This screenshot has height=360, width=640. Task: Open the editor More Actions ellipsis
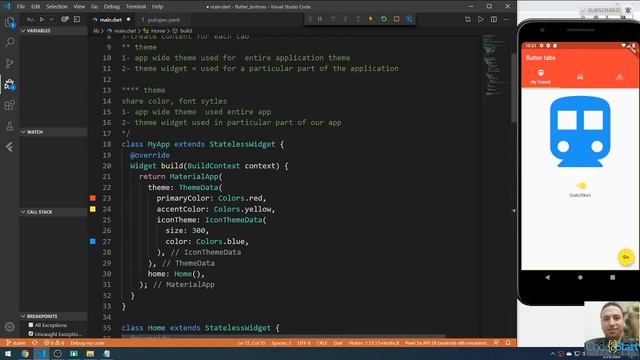pyautogui.click(x=507, y=20)
